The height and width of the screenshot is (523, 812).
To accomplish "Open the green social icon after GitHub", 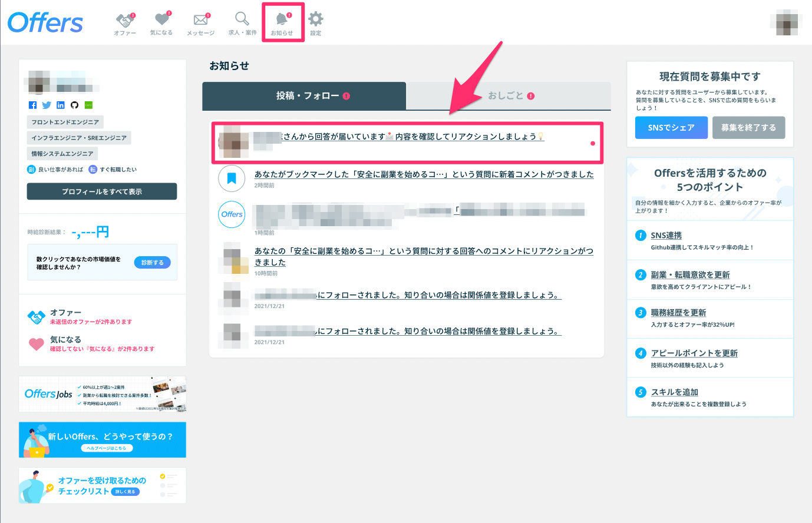I will click(x=88, y=105).
